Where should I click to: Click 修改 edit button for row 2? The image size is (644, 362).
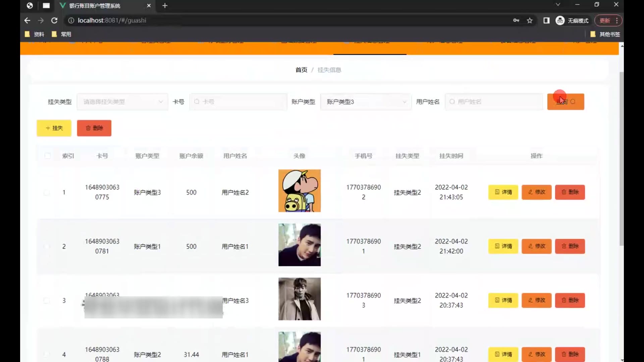click(x=536, y=246)
